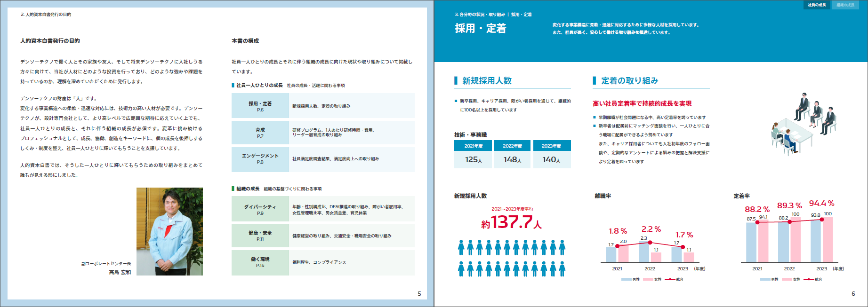Click the 2022年度 table header
Image resolution: width=868 pixels, height=307 pixels.
512,146
